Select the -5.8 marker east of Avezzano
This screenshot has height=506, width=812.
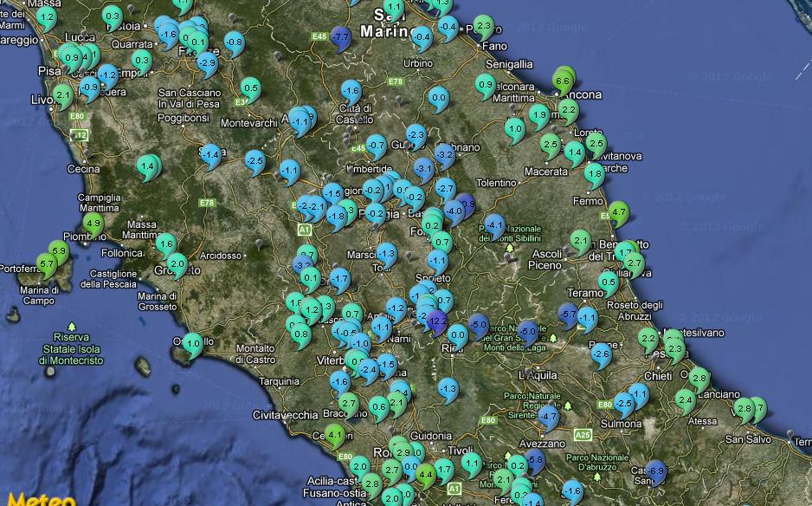coord(535,459)
